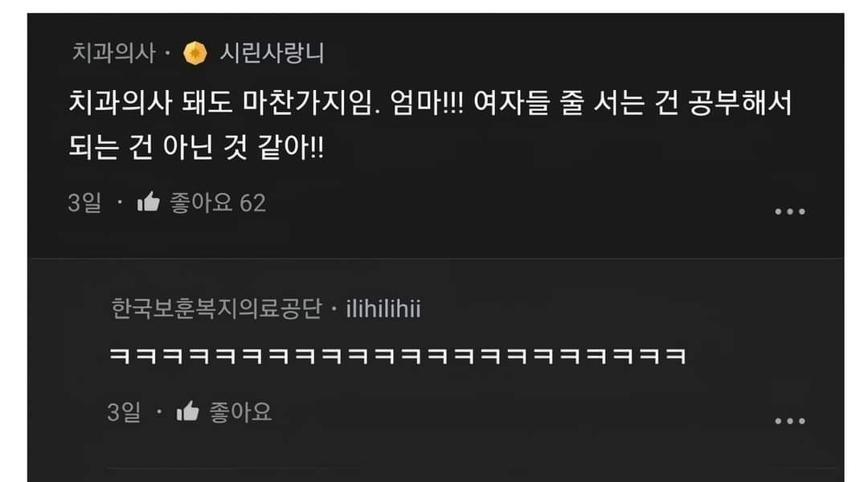Open three-dot menu on 시린사랑니's comment
Viewport: 868px width, 482px height.
coord(790,211)
